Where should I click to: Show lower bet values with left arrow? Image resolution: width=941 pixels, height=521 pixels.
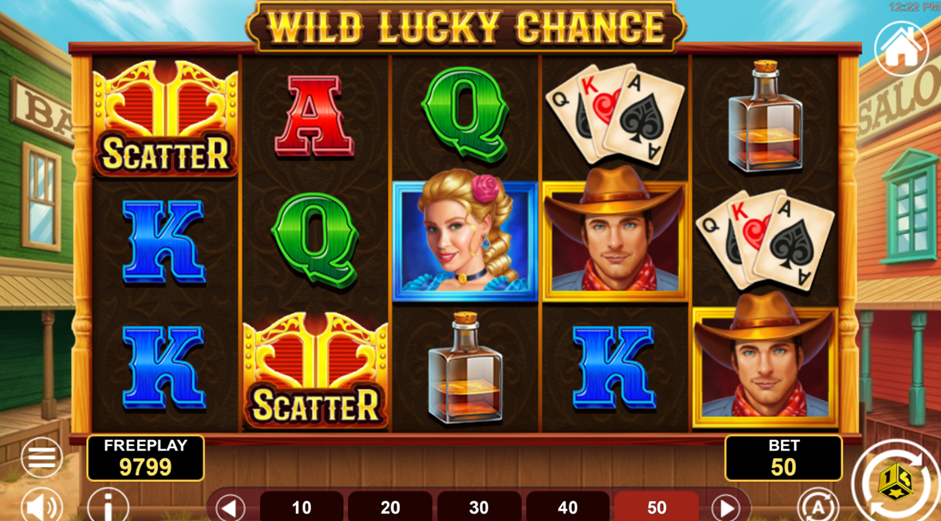(x=230, y=508)
